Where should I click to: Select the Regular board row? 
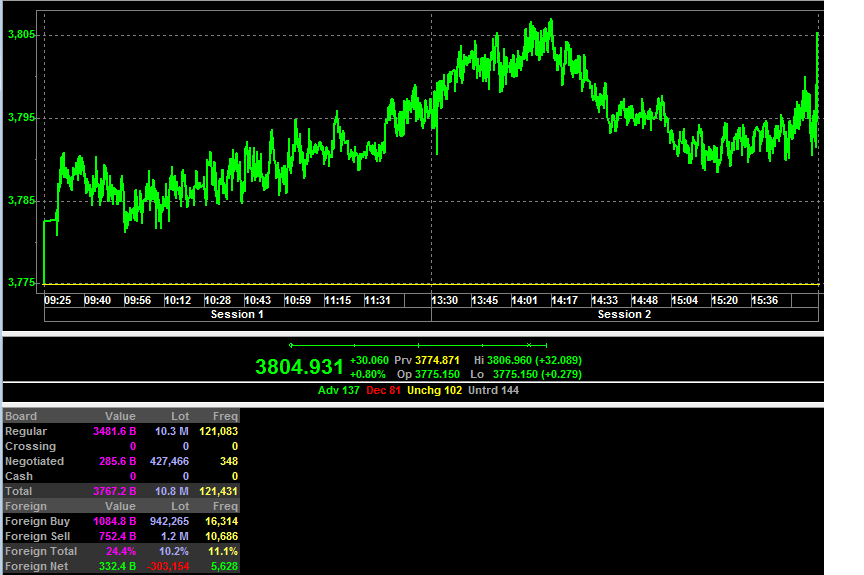[x=121, y=431]
